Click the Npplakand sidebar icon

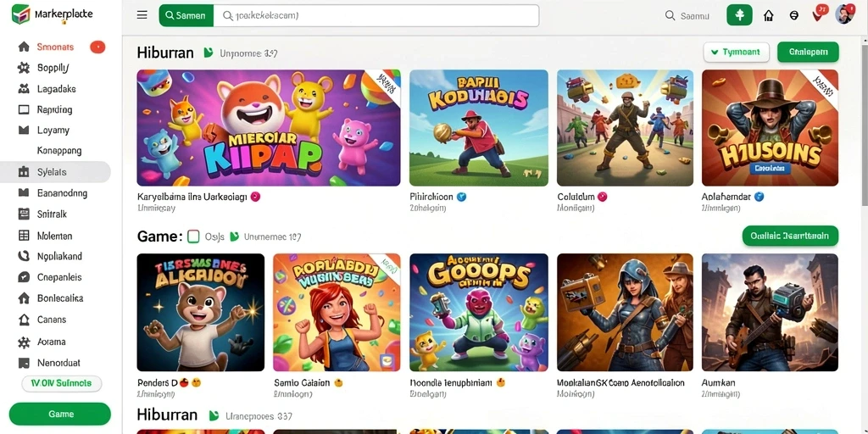(23, 256)
